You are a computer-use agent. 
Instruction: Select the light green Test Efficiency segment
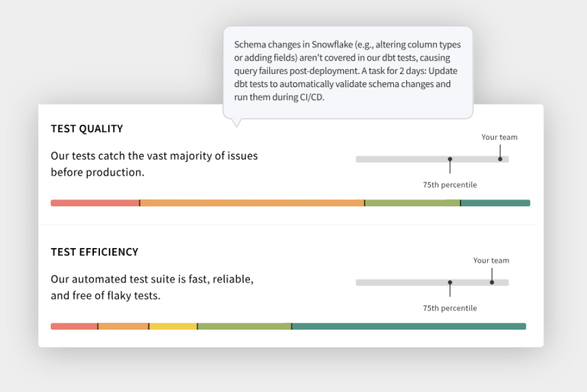(244, 327)
